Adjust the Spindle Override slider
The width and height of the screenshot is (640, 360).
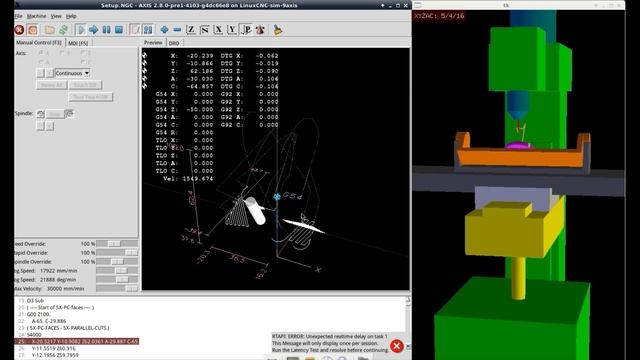pos(117,262)
